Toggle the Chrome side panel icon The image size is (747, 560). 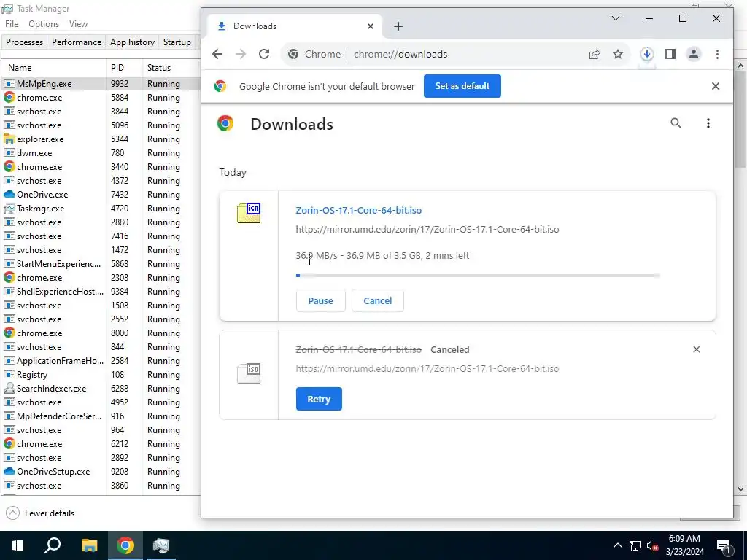[670, 54]
